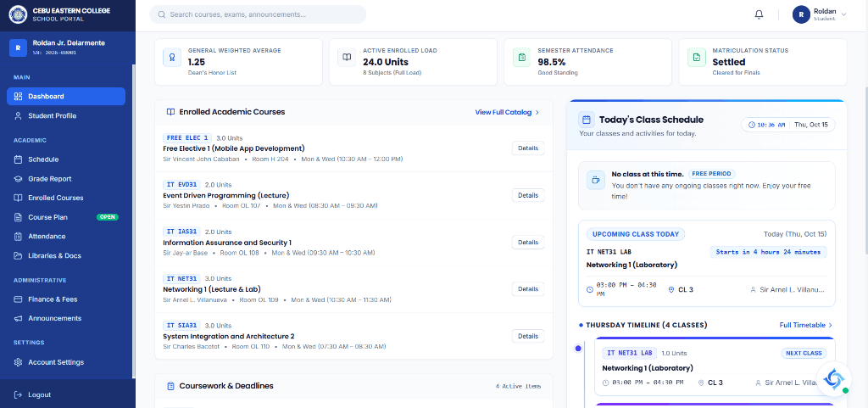
Task: Click the Active Enrolled Load book icon
Action: 347,58
